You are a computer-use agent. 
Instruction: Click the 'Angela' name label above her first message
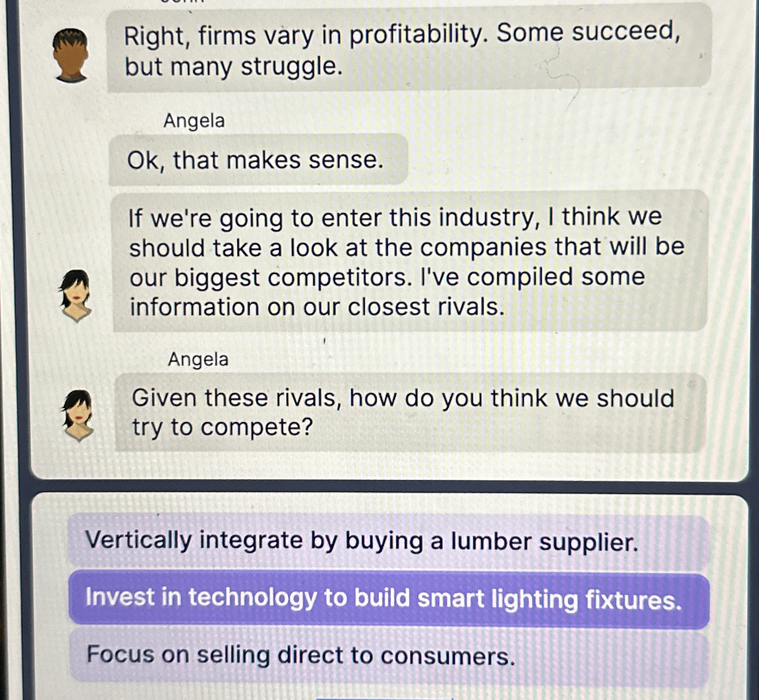(194, 121)
